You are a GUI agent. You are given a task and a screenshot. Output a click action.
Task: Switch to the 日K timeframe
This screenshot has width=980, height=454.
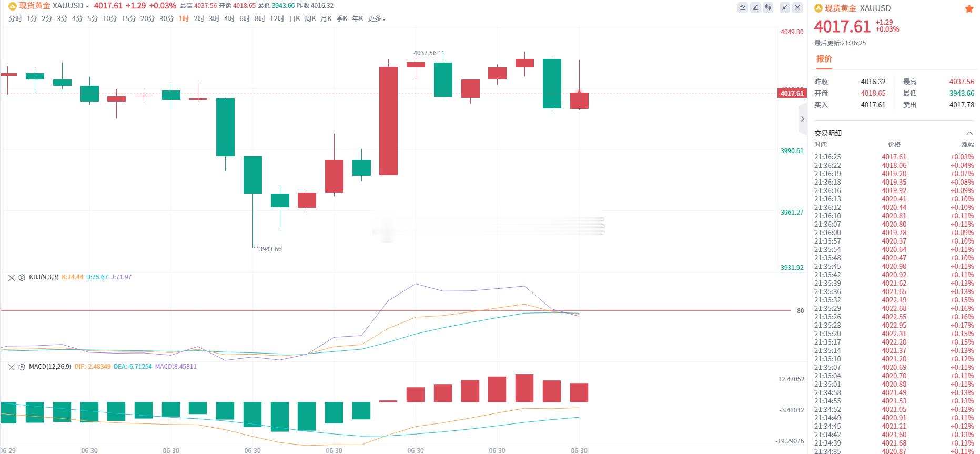tap(295, 19)
